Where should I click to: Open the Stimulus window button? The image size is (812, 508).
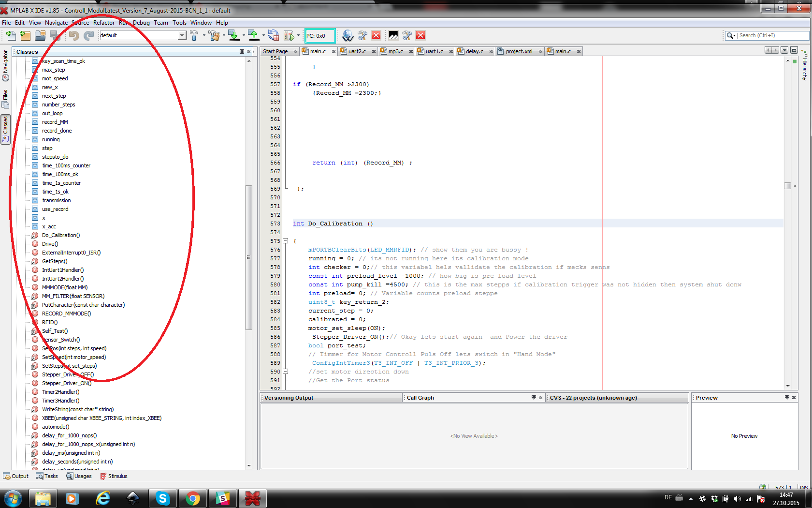(x=114, y=476)
